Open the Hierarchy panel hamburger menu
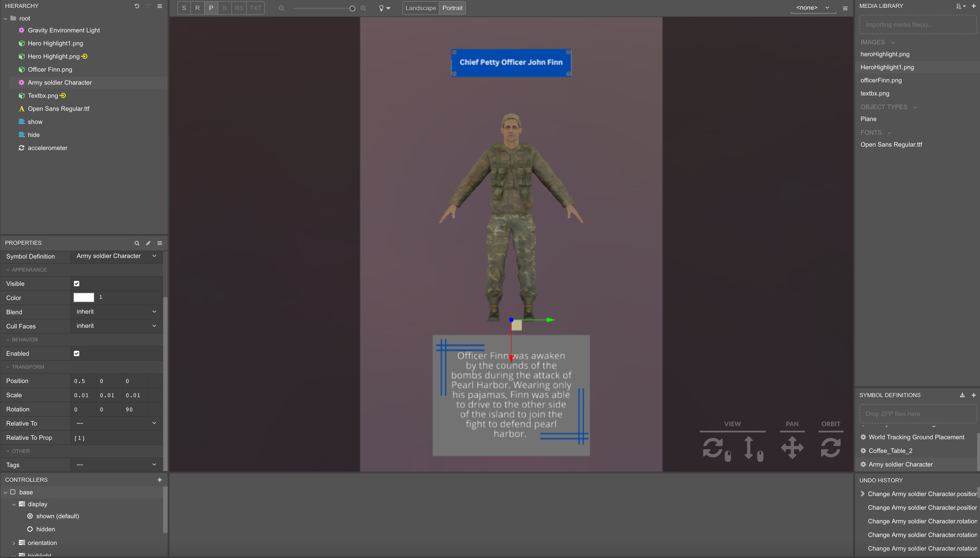The height and width of the screenshot is (558, 980). [160, 6]
